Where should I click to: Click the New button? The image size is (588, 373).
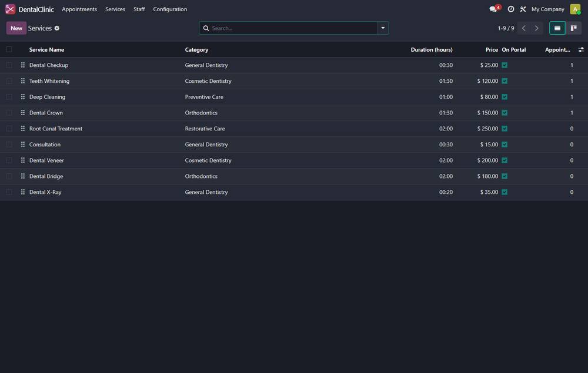click(16, 28)
